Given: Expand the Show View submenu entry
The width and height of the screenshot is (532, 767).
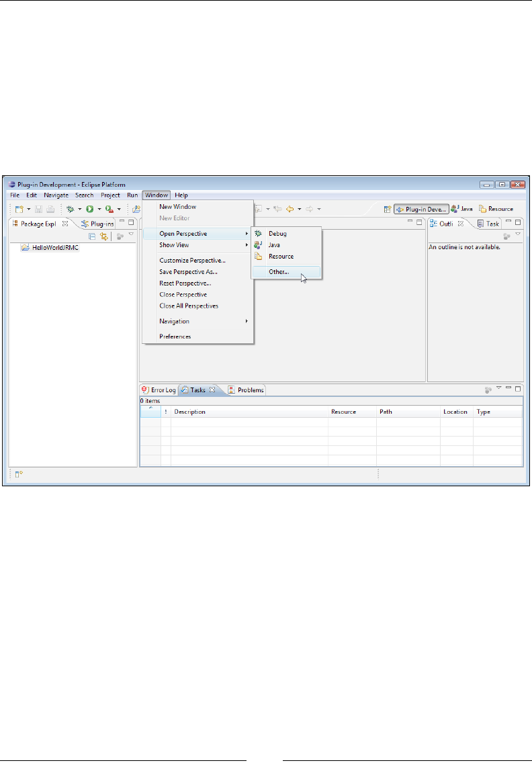Looking at the screenshot, I should click(x=197, y=245).
